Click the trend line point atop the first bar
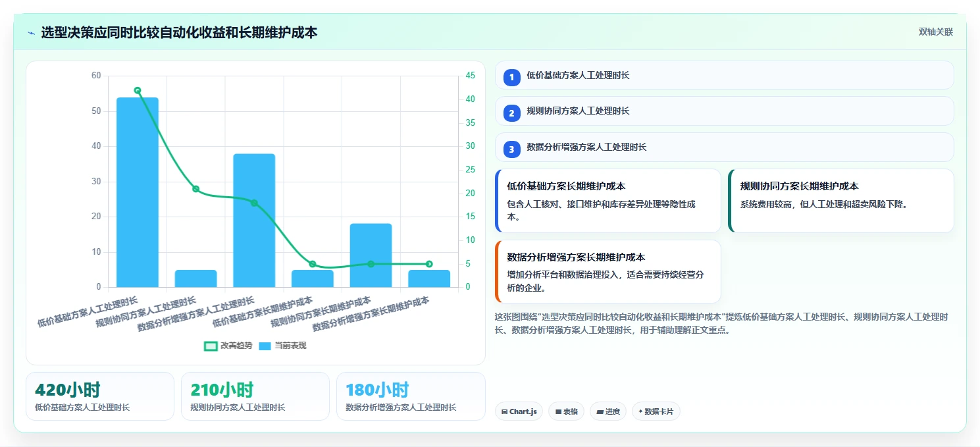The height and width of the screenshot is (447, 980). (x=138, y=90)
